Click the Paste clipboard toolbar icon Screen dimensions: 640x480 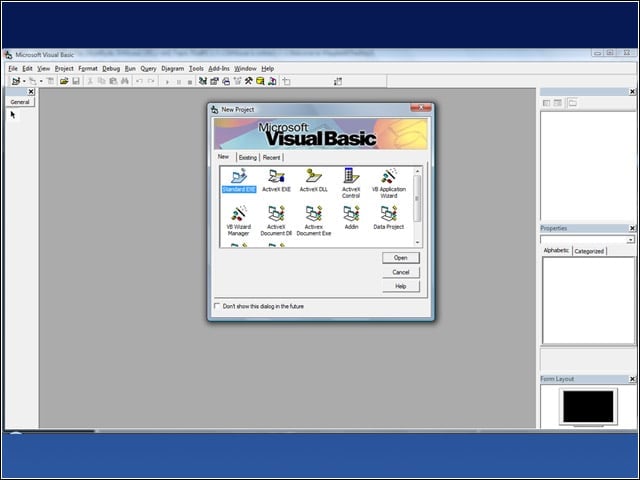(113, 81)
